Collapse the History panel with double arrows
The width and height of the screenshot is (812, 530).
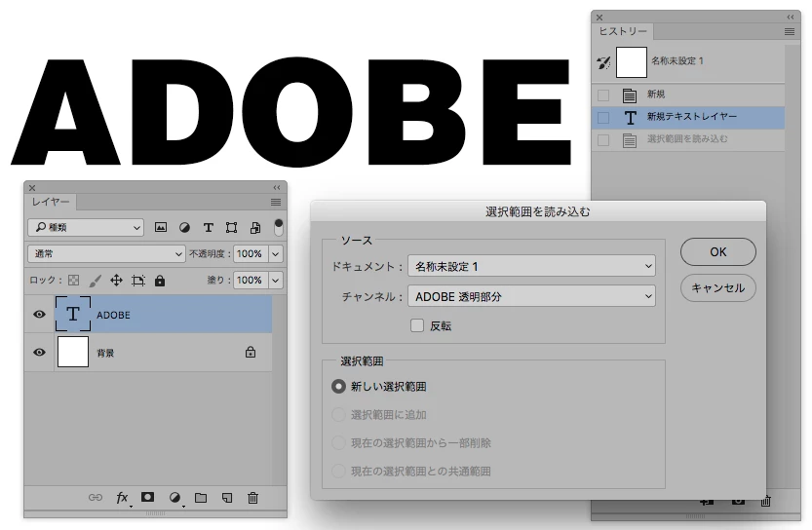click(791, 17)
